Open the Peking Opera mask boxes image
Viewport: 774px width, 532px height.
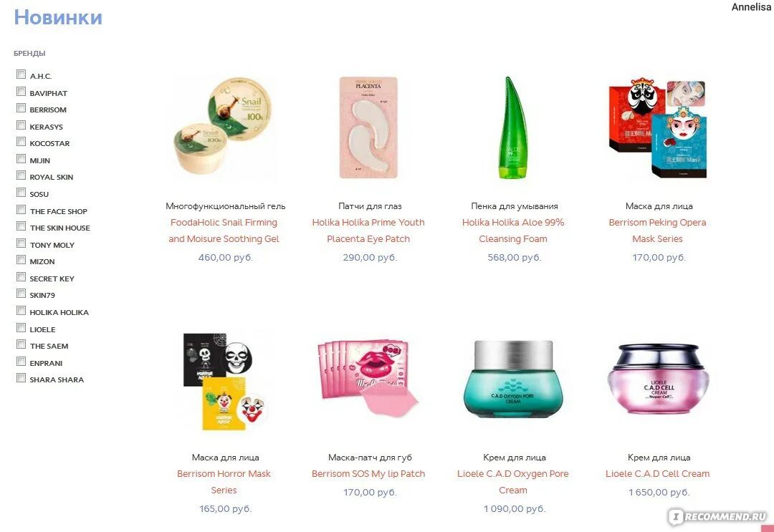pyautogui.click(x=658, y=127)
